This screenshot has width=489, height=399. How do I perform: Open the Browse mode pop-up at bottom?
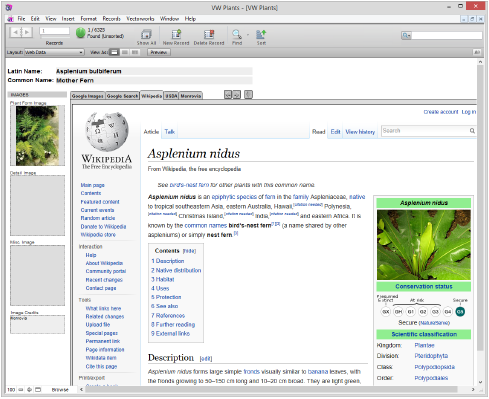(x=60, y=389)
